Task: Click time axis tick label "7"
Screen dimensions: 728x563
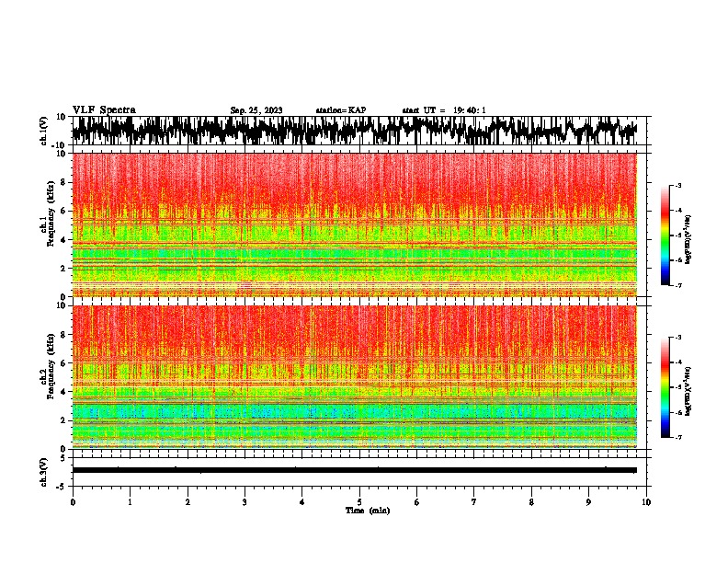Action: pyautogui.click(x=474, y=502)
